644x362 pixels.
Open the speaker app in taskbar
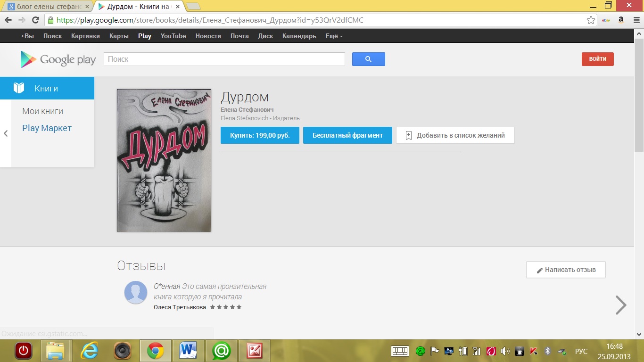[x=122, y=351]
